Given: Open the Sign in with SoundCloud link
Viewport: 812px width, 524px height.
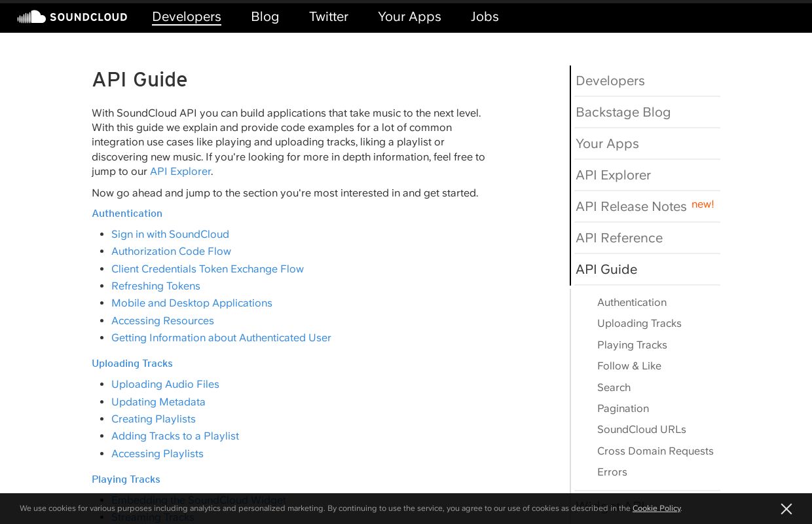Looking at the screenshot, I should tap(170, 234).
